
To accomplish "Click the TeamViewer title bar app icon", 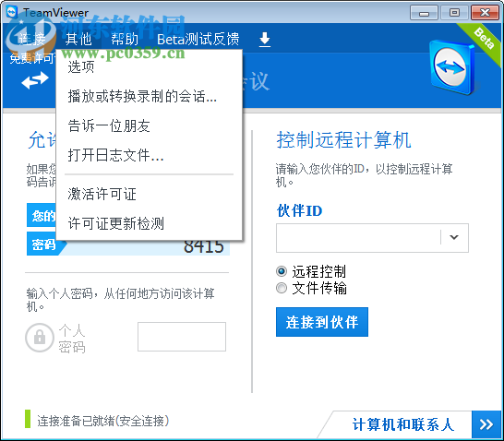I will coord(12,12).
